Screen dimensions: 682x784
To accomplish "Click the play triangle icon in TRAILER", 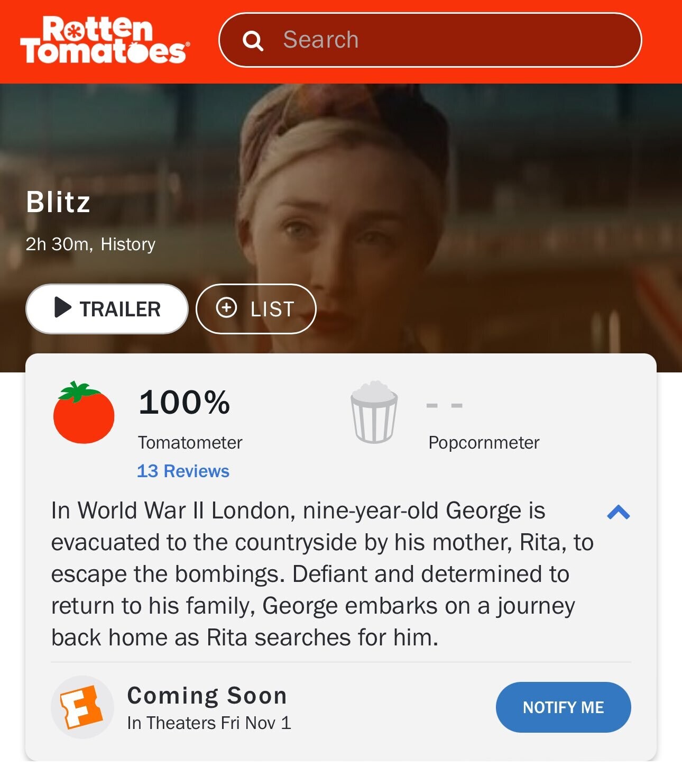I will point(62,307).
